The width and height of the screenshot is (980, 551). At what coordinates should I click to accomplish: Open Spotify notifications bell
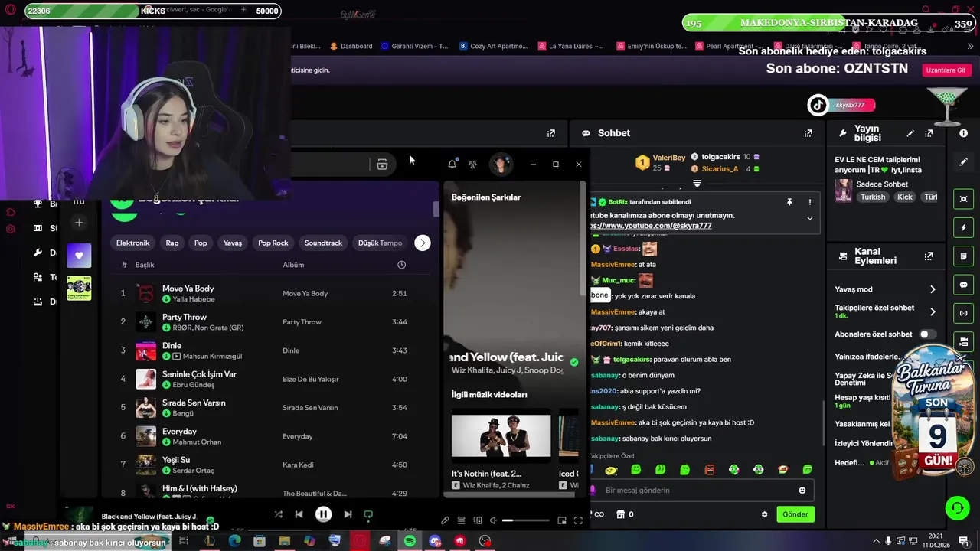[x=452, y=164]
